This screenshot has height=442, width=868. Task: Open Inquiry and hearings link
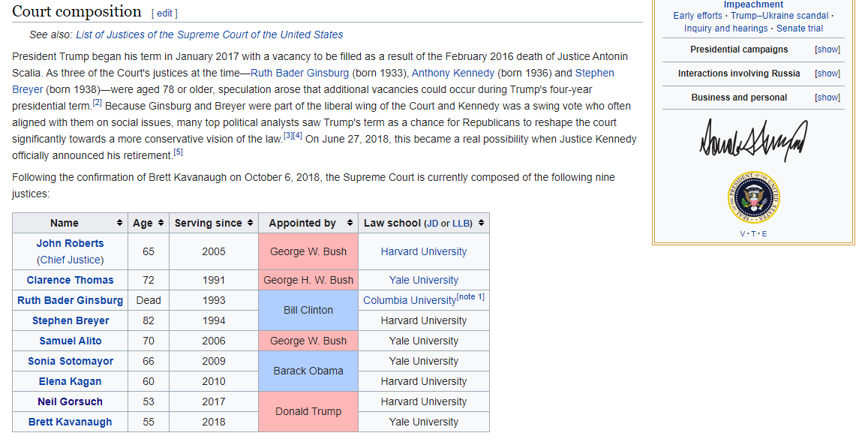[725, 29]
